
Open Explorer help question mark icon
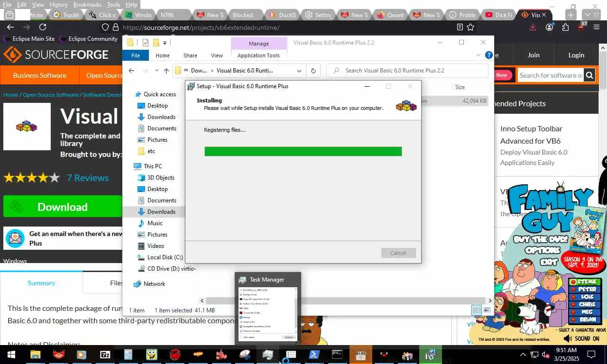489,55
